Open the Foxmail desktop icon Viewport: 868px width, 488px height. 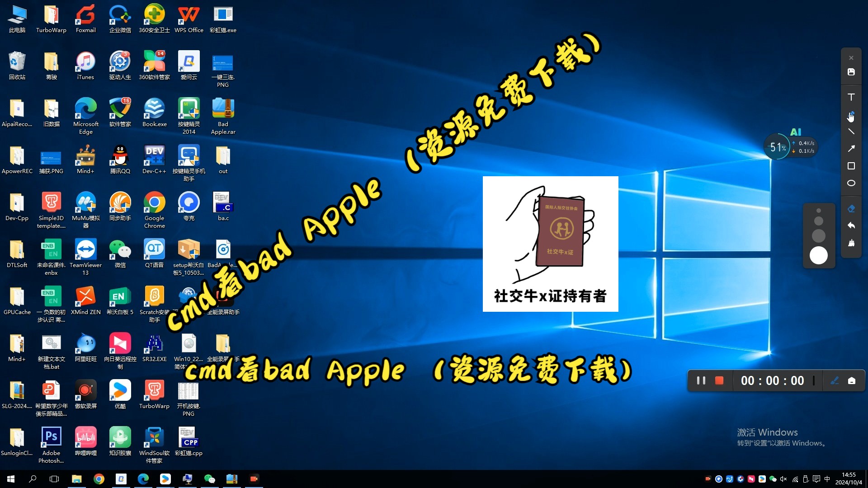click(x=85, y=19)
